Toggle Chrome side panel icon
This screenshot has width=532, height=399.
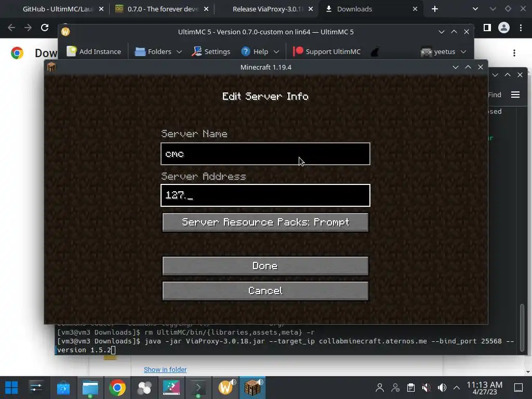coord(487,28)
